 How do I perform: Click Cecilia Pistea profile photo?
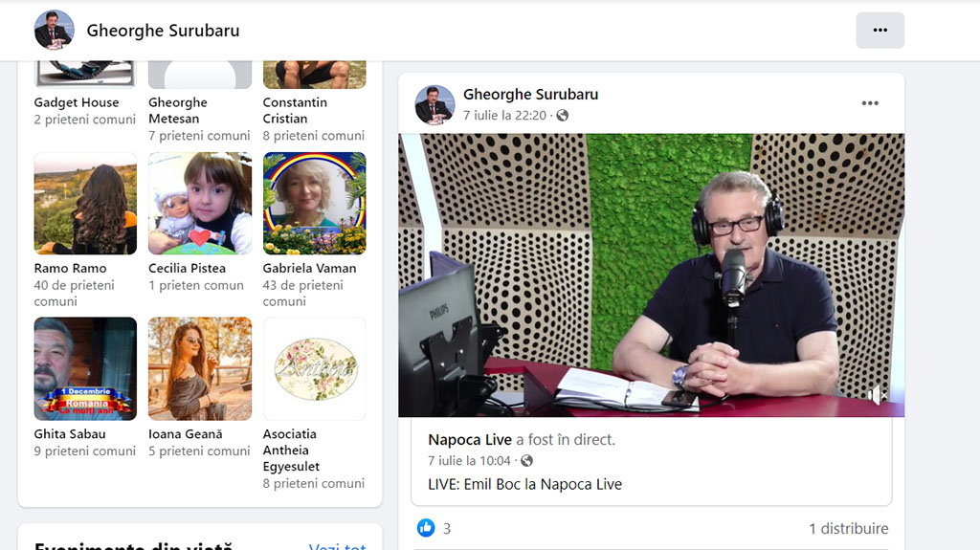click(x=200, y=203)
